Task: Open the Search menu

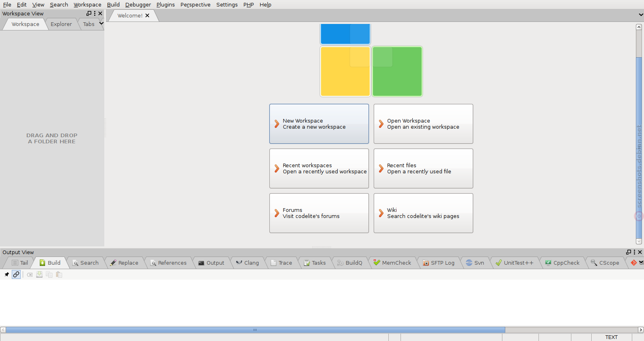Action: coord(59,4)
